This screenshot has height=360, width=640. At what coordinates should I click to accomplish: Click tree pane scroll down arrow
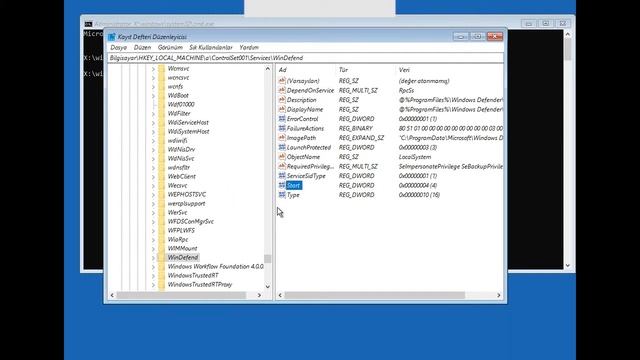[268, 287]
